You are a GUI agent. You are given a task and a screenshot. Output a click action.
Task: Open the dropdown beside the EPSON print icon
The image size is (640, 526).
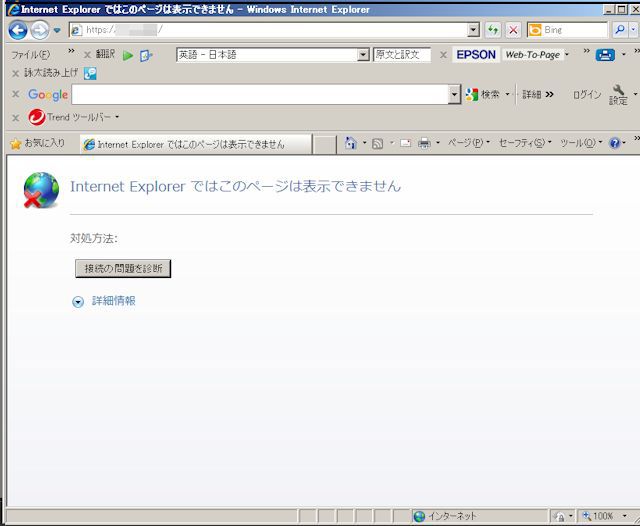pyautogui.click(x=624, y=55)
